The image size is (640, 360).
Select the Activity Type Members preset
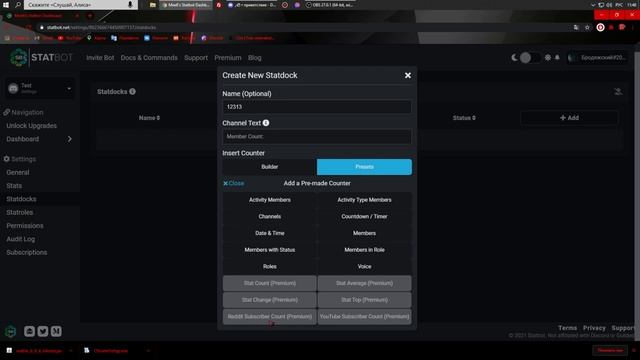364,200
